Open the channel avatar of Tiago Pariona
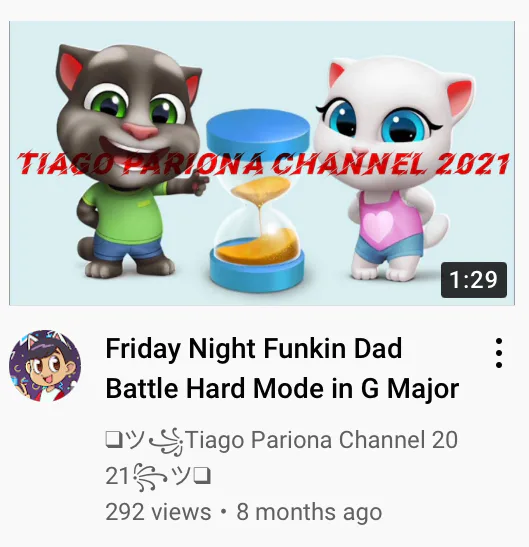The image size is (529, 547). (45, 366)
